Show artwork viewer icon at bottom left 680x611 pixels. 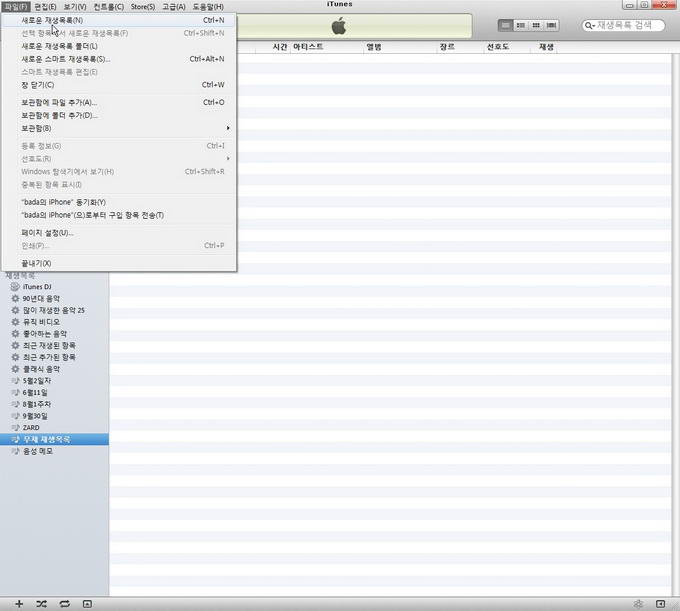87,604
